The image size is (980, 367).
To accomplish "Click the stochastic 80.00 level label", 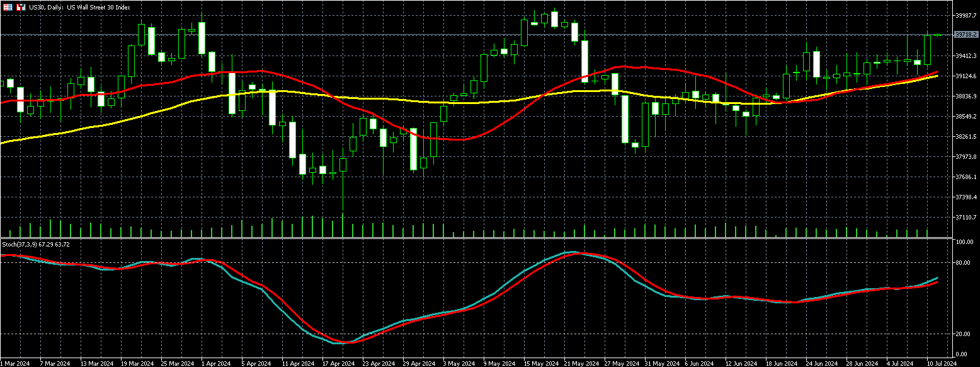I will [x=962, y=263].
